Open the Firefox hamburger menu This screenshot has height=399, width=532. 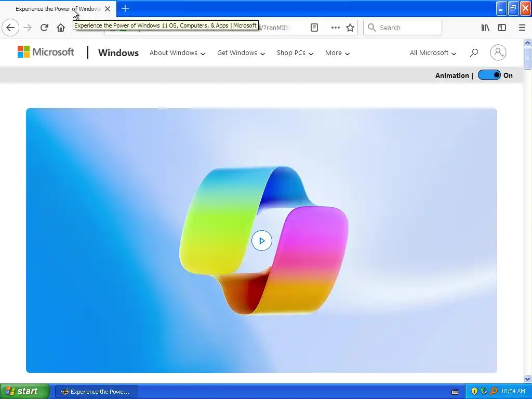[522, 28]
